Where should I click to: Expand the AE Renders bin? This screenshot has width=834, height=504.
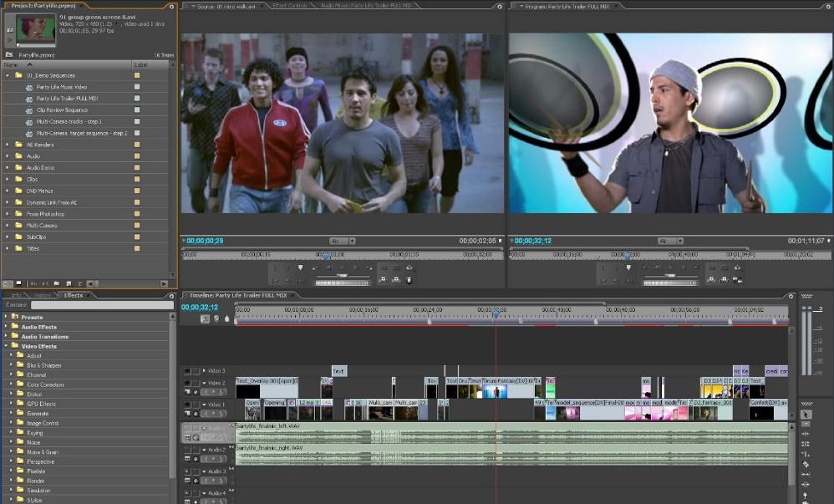(x=8, y=145)
